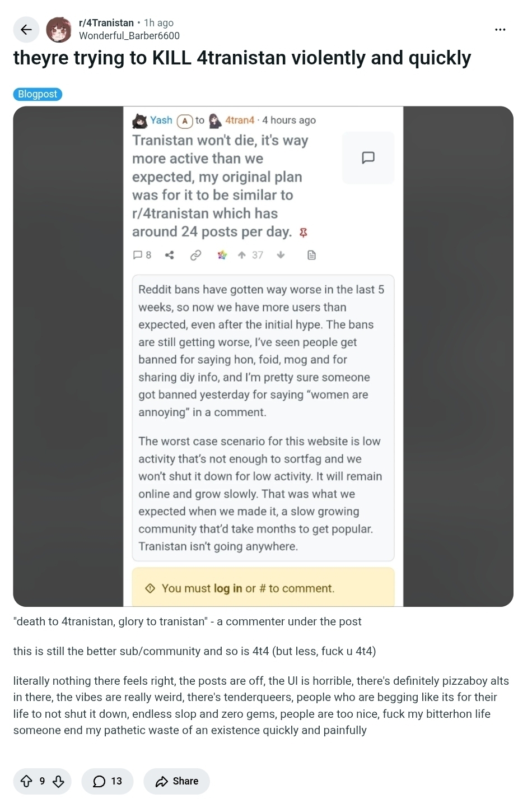Image resolution: width=532 pixels, height=803 pixels.
Task: Downvote the Reddit post
Action: click(58, 781)
